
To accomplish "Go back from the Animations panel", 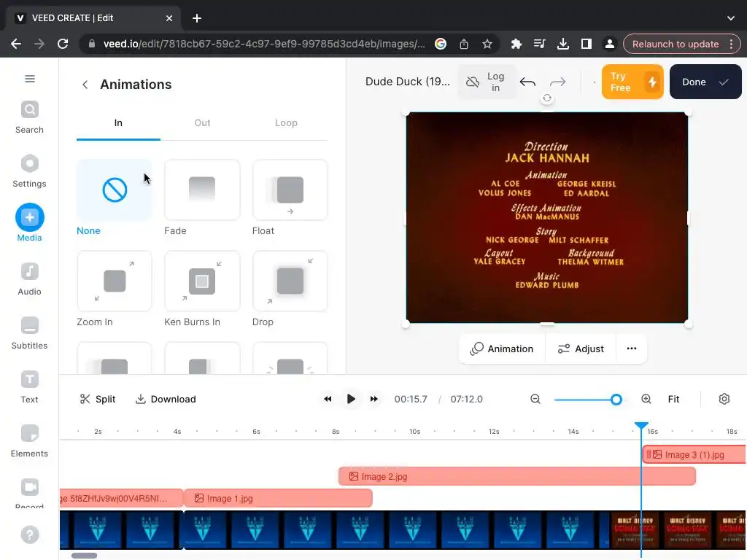I will [85, 85].
